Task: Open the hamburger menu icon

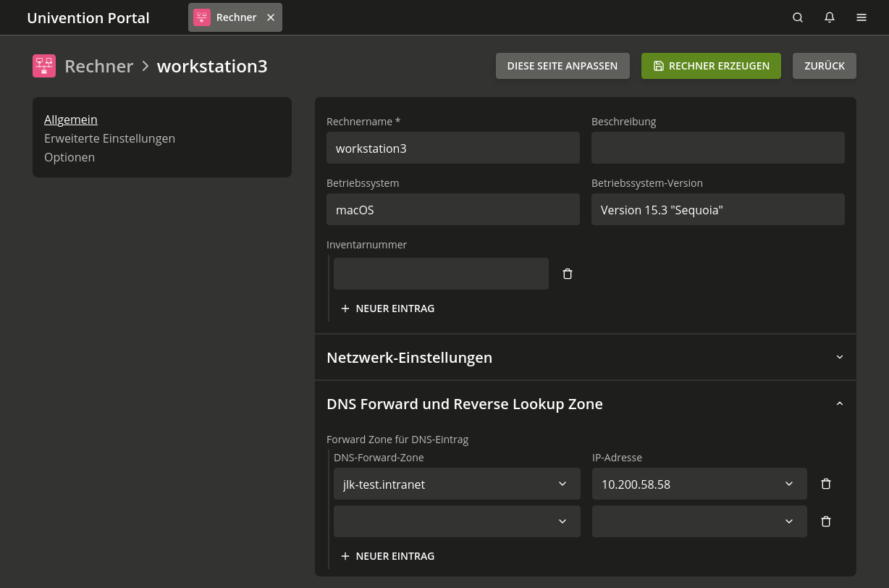Action: click(x=861, y=17)
